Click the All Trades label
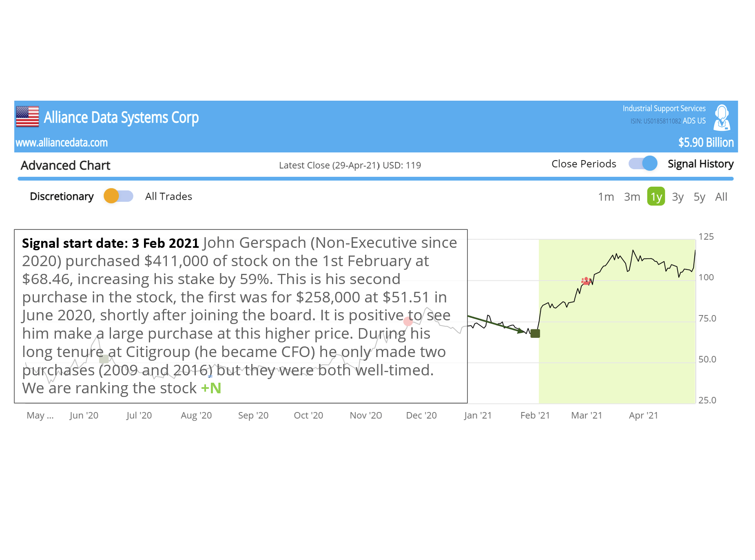 click(x=168, y=196)
